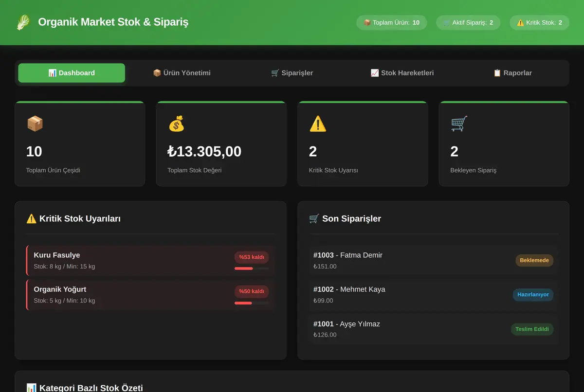The width and height of the screenshot is (584, 392).
Task: Click the ₺151.00 order amount
Action: 325,267
